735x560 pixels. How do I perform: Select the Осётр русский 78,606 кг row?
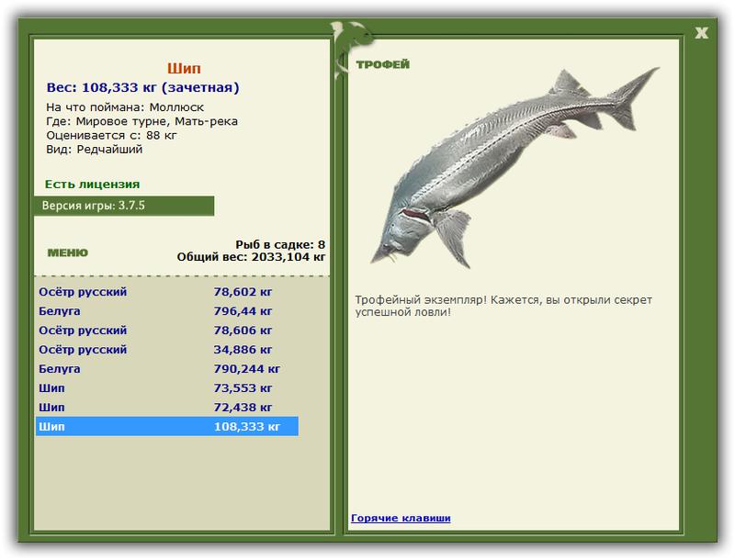point(167,330)
